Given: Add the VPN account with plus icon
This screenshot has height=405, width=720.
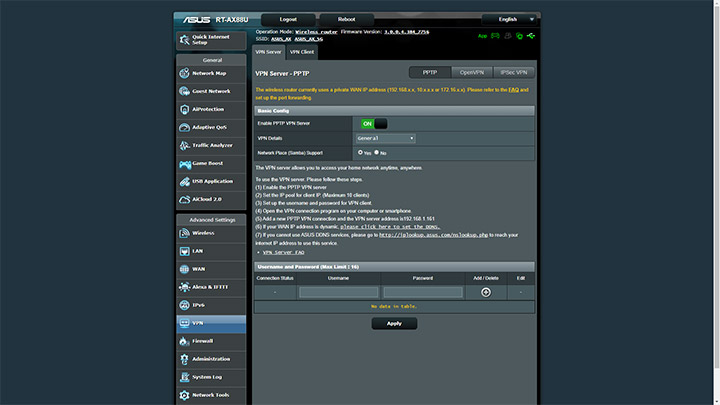Looking at the screenshot, I should 486,292.
